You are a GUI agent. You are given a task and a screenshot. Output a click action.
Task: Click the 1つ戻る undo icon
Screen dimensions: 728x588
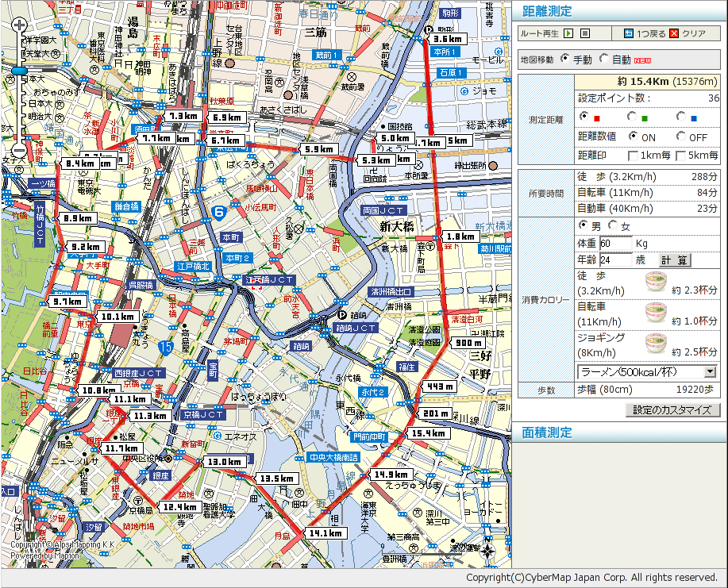tap(628, 33)
